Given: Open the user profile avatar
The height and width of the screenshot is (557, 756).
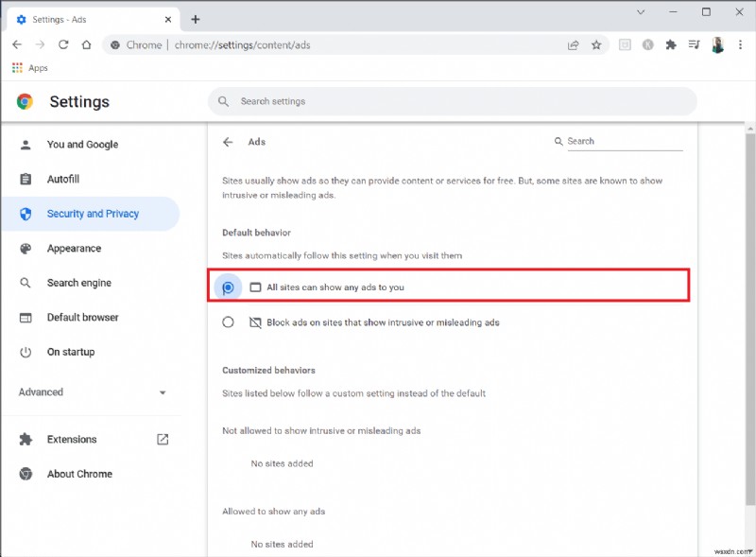Looking at the screenshot, I should click(717, 44).
